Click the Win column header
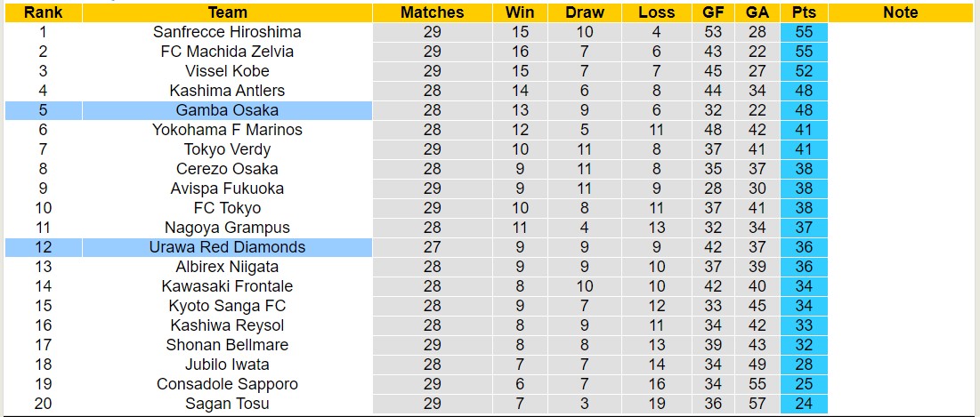The image size is (980, 417). (x=520, y=12)
